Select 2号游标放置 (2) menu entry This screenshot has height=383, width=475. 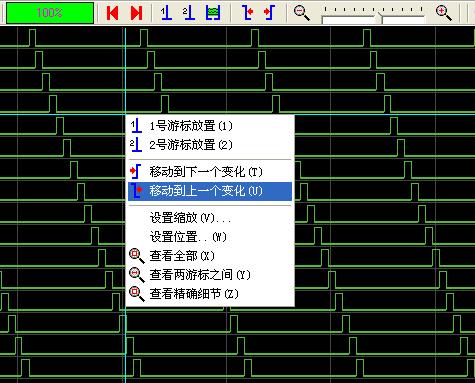coord(210,145)
